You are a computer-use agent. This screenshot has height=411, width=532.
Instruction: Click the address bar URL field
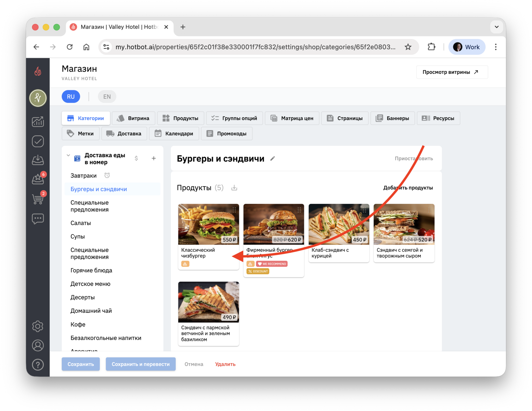coord(255,47)
